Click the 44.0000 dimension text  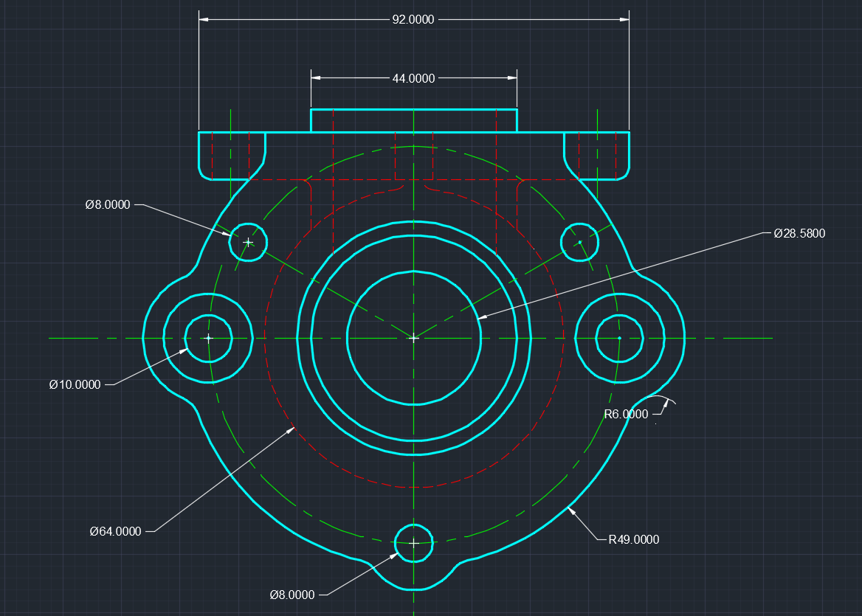413,77
